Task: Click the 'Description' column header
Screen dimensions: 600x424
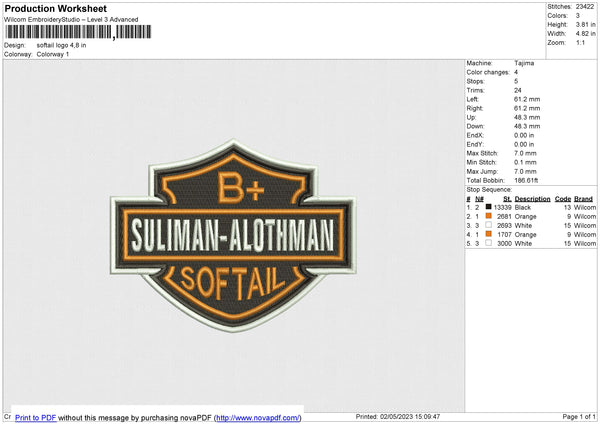Action: (x=532, y=199)
